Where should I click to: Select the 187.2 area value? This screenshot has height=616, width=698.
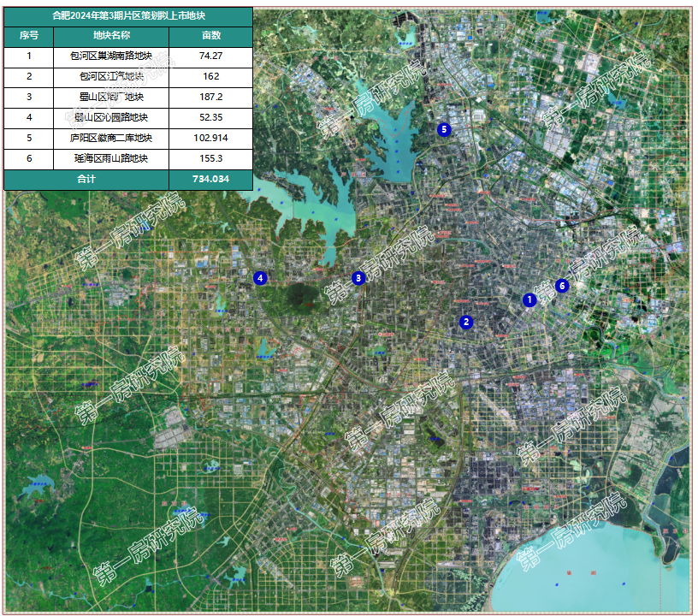point(211,97)
